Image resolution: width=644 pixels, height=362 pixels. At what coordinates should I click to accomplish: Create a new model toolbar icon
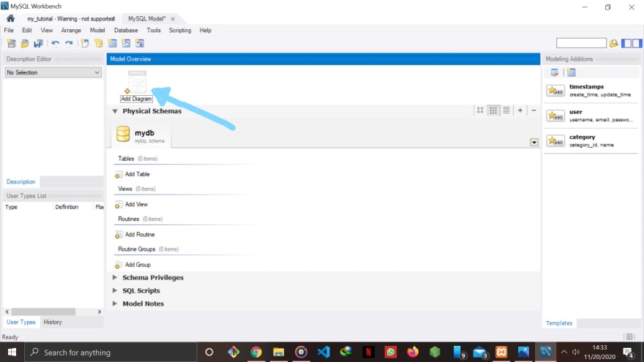pos(12,43)
